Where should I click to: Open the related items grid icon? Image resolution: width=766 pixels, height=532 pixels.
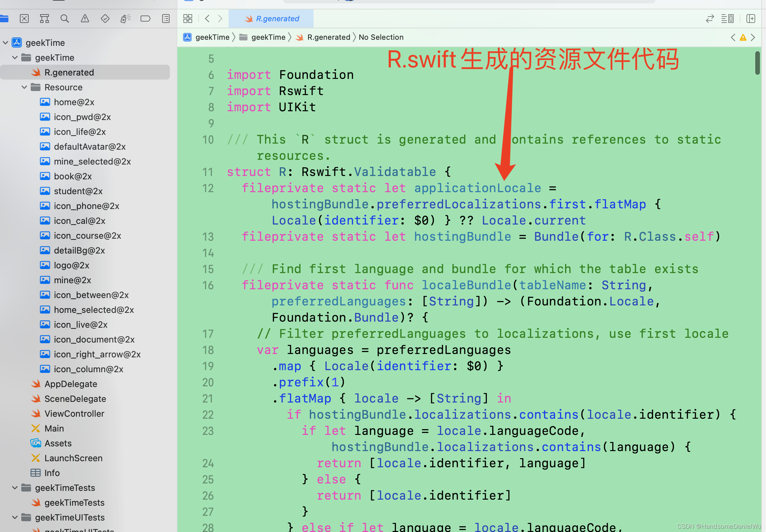[188, 19]
